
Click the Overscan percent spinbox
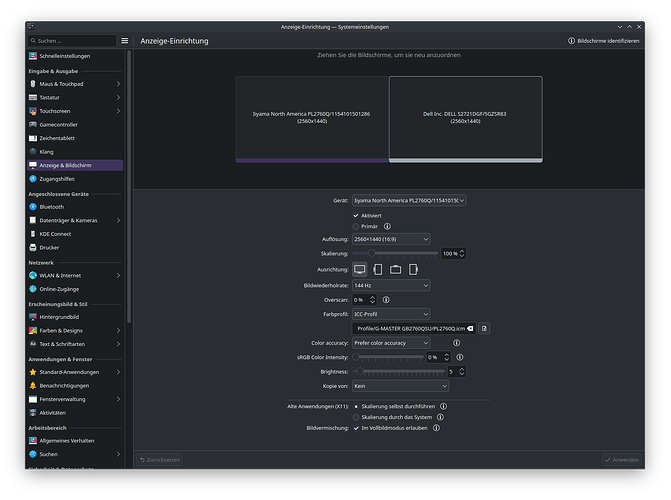click(364, 300)
